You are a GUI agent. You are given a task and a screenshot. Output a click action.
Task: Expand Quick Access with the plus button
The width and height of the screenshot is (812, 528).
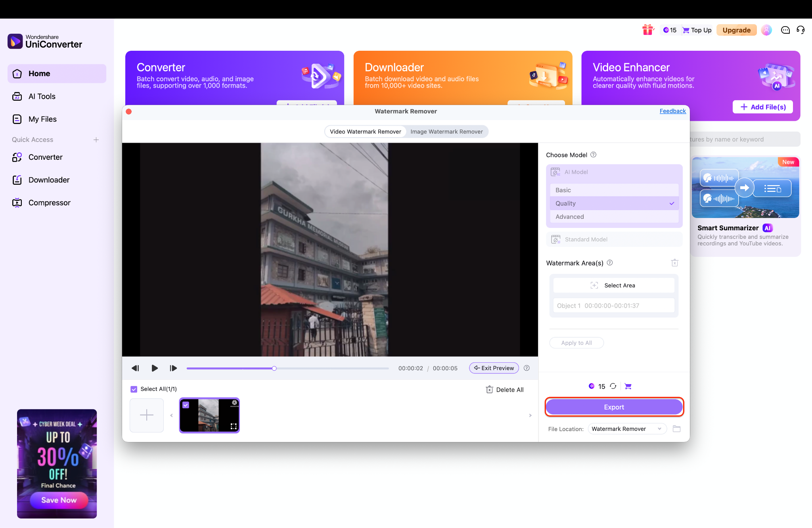(x=96, y=140)
